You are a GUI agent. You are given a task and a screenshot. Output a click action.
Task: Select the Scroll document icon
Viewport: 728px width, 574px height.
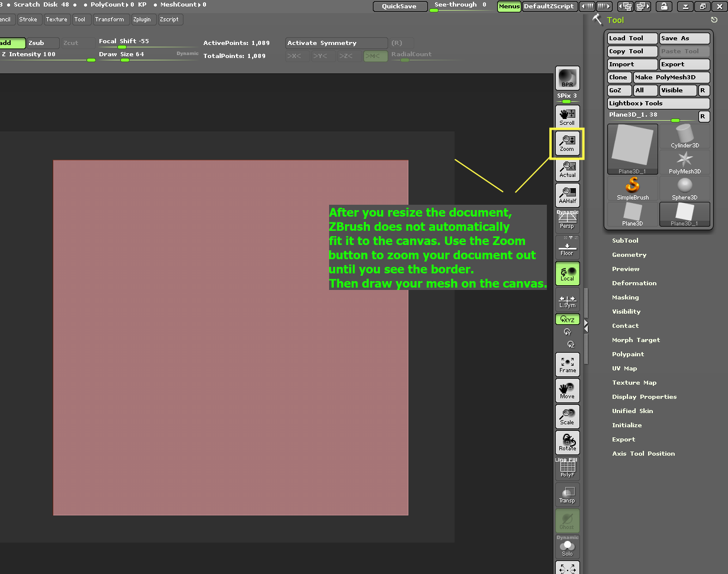[568, 117]
